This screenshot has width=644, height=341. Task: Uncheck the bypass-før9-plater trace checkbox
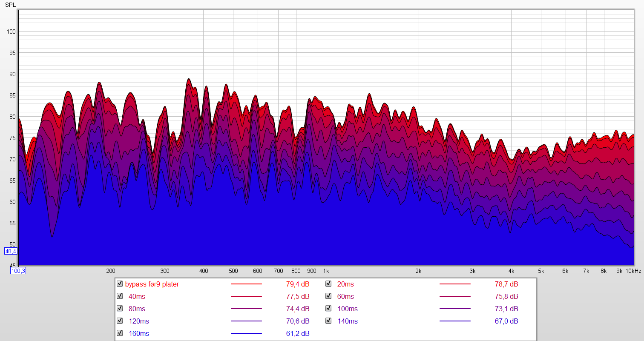pyautogui.click(x=120, y=284)
